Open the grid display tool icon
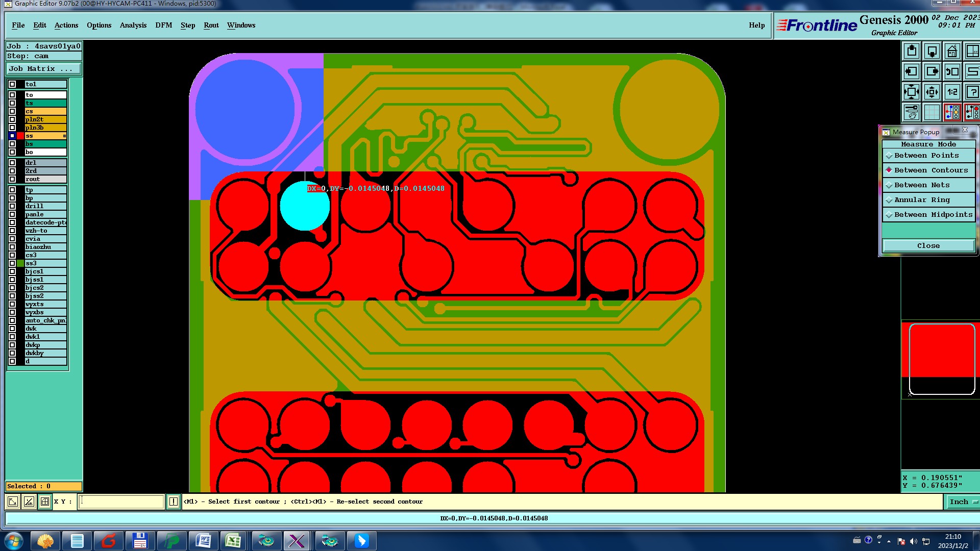Screen dimensions: 980x551 tap(932, 112)
